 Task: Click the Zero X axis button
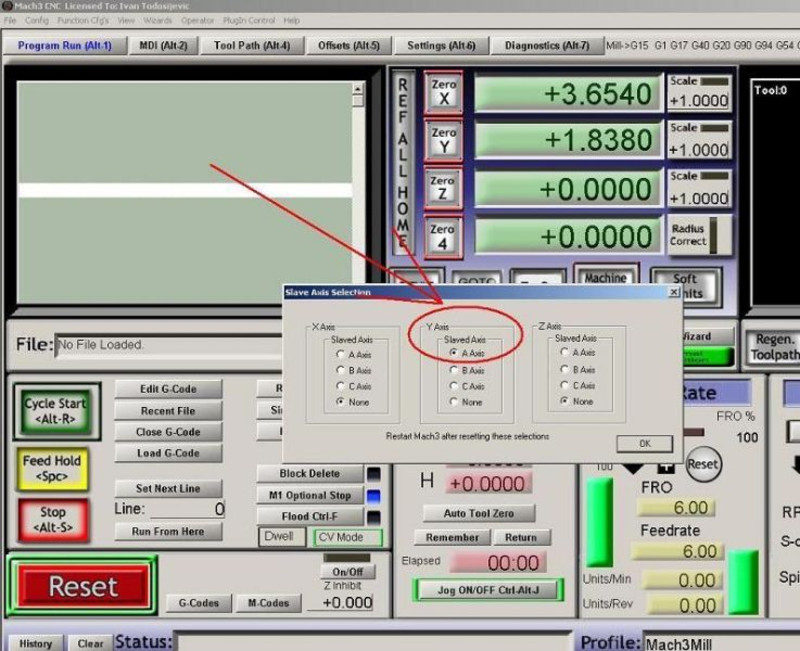[x=443, y=92]
